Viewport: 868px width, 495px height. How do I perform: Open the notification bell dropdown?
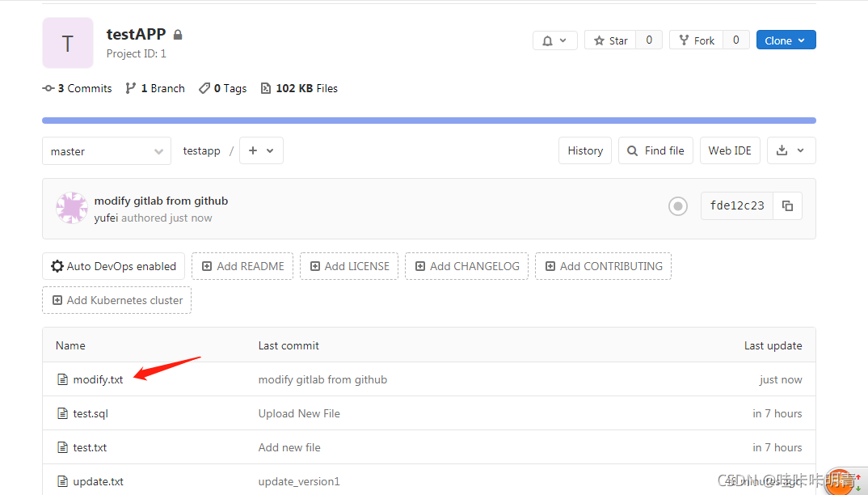click(x=554, y=40)
